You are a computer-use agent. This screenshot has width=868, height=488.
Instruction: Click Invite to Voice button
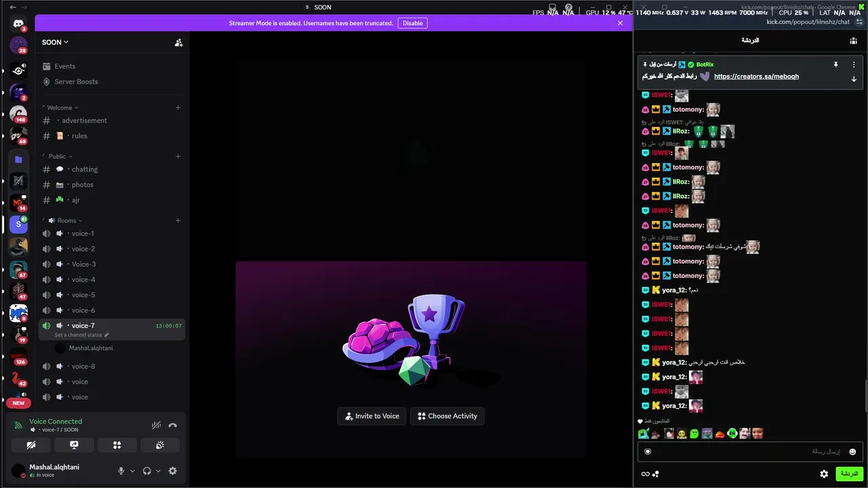tap(372, 416)
